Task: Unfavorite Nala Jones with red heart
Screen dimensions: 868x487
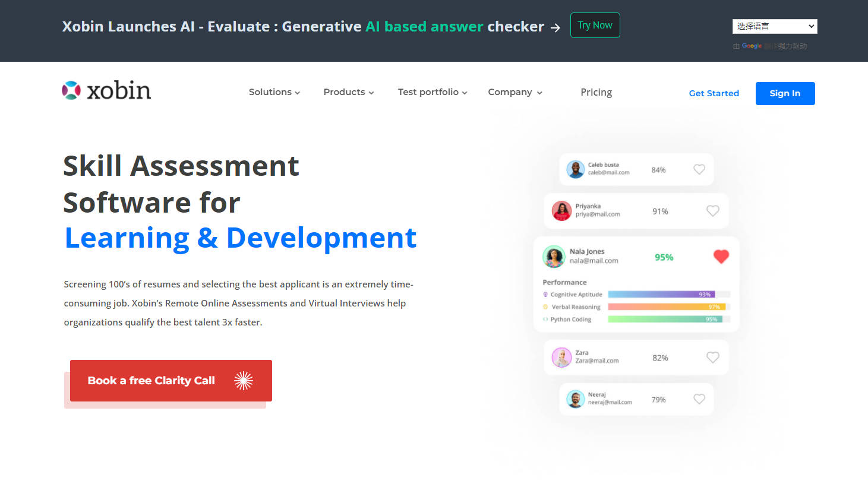Action: point(721,257)
